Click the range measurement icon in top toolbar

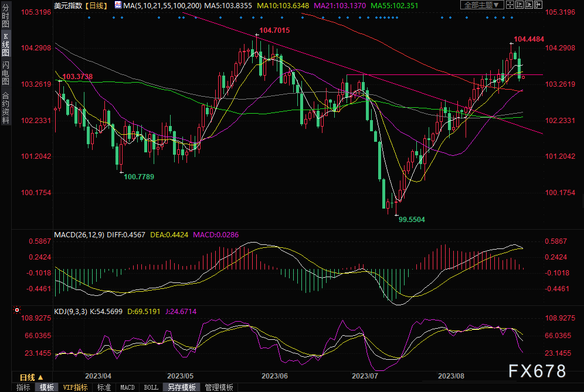(x=520, y=5)
